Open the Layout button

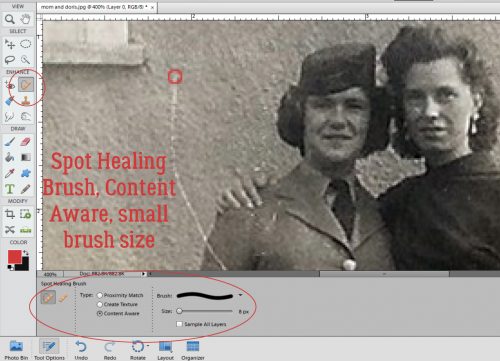(x=166, y=350)
